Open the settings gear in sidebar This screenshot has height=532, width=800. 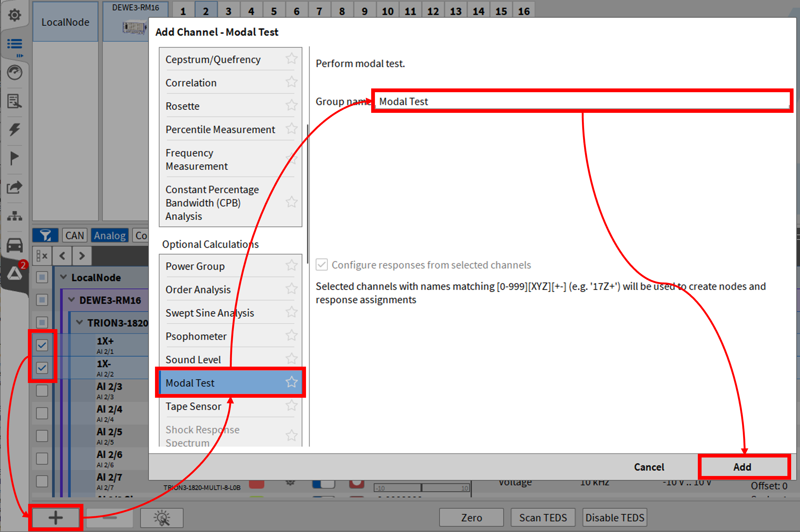point(14,15)
